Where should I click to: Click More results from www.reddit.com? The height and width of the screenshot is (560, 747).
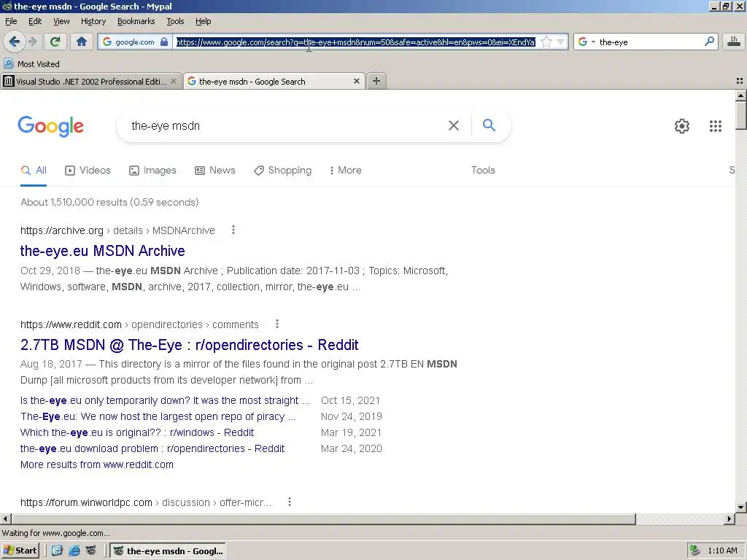point(97,464)
